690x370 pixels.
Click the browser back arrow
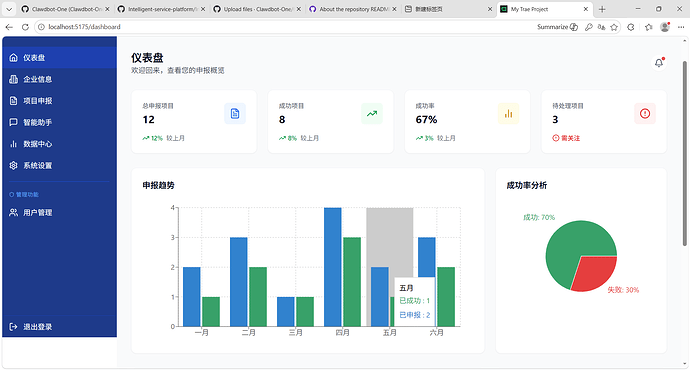pos(9,27)
